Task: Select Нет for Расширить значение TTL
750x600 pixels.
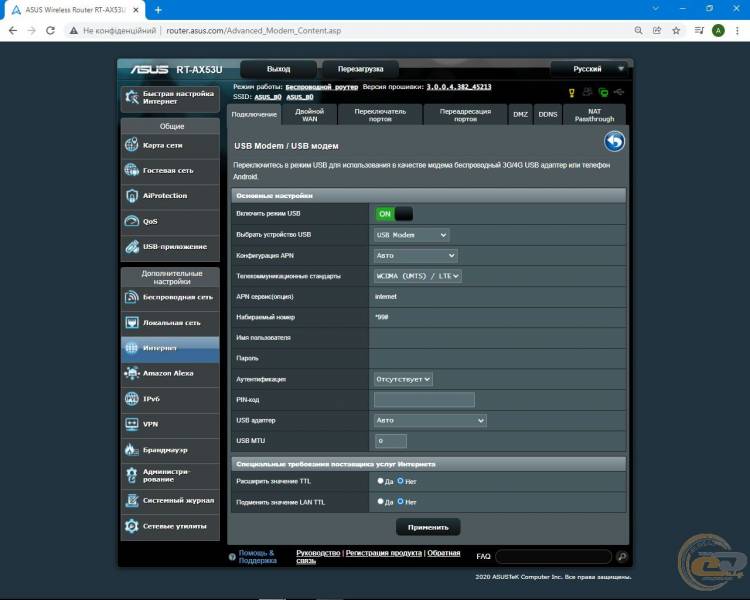Action: click(x=400, y=481)
